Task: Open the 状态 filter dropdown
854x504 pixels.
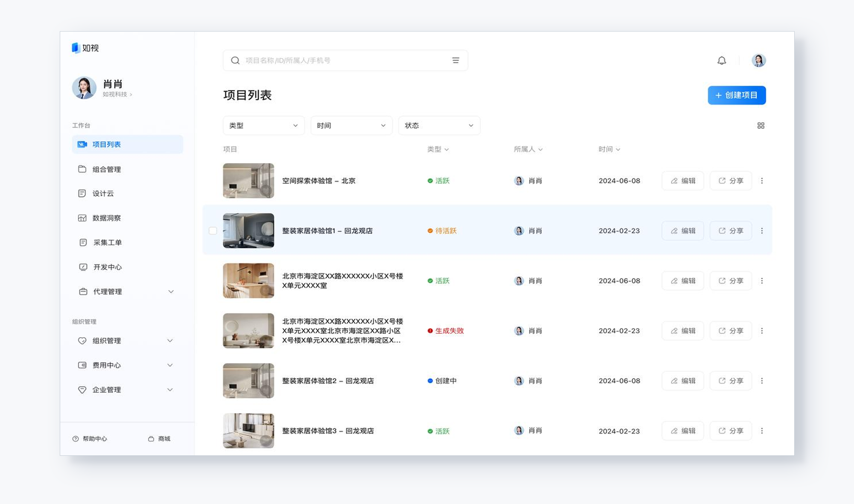Action: pos(439,125)
